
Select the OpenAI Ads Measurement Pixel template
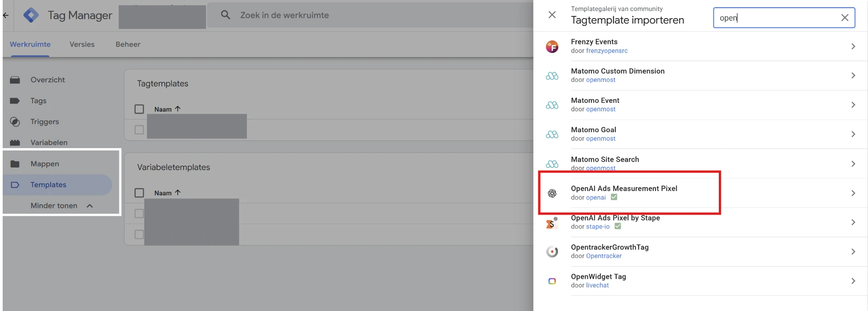(701, 193)
